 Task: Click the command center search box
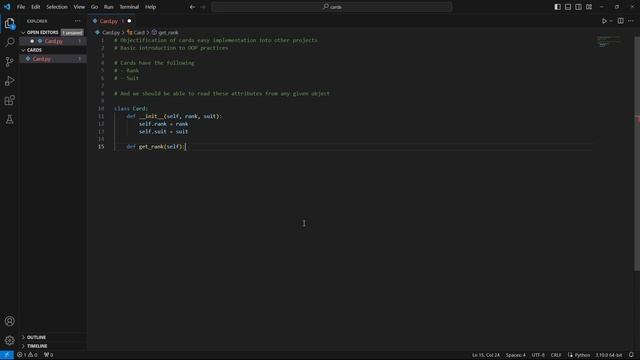point(332,7)
